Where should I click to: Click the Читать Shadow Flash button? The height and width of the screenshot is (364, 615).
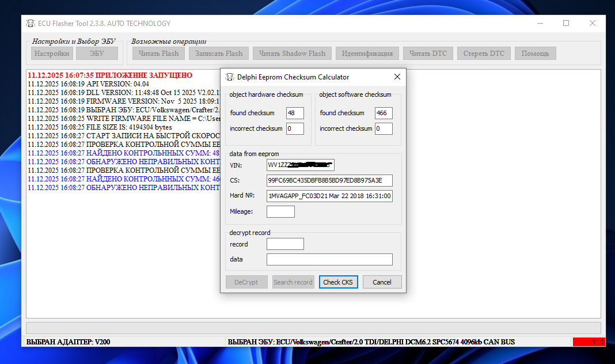(292, 54)
